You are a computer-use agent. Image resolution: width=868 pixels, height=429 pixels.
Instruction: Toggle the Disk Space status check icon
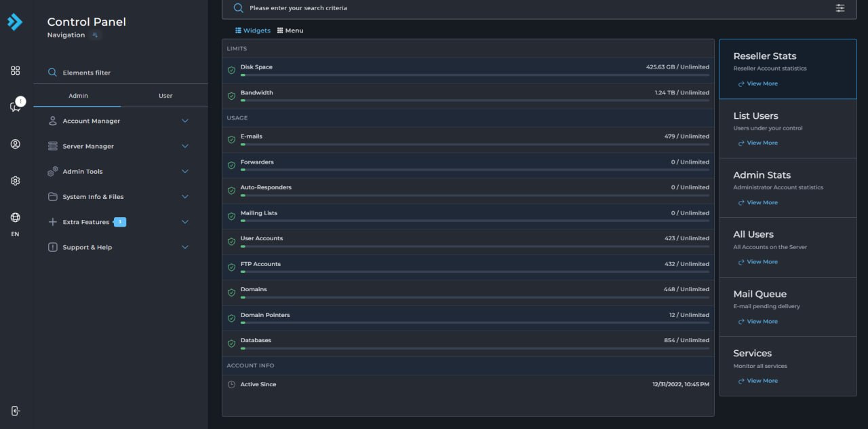tap(231, 69)
